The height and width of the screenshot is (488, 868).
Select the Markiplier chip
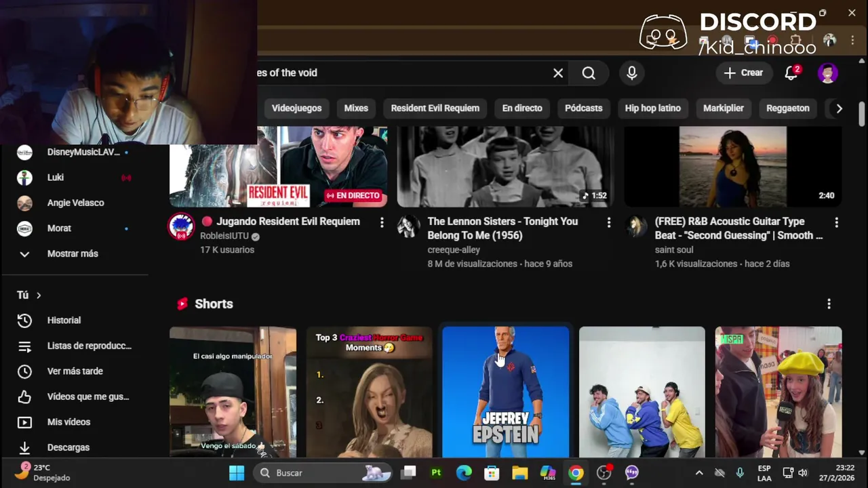[724, 108]
